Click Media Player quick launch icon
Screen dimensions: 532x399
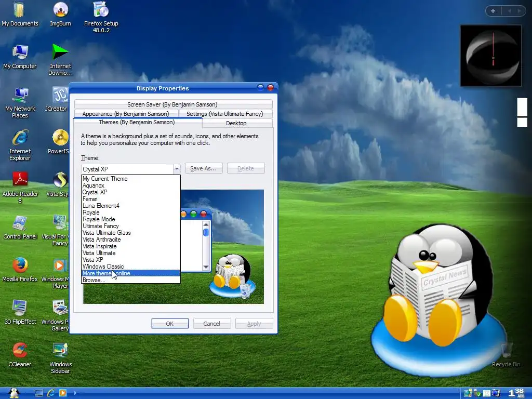(63, 393)
